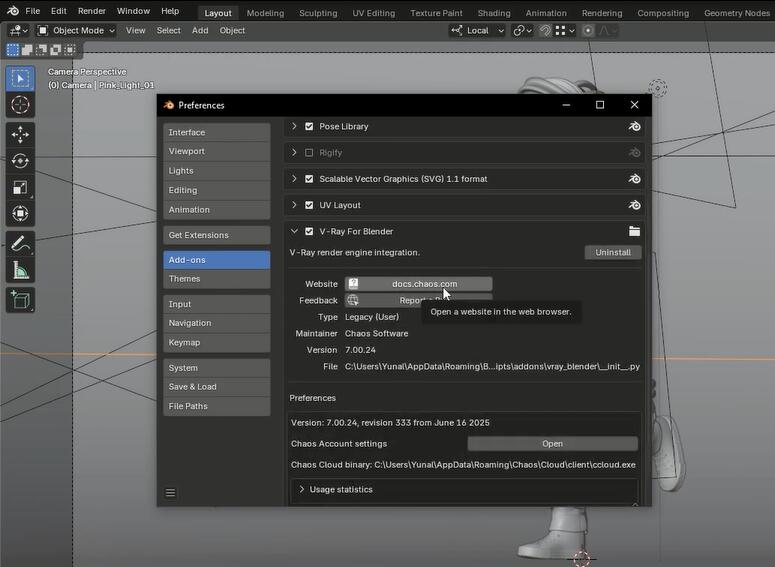The width and height of the screenshot is (775, 567).
Task: Open the viewport Select menu
Action: (169, 31)
